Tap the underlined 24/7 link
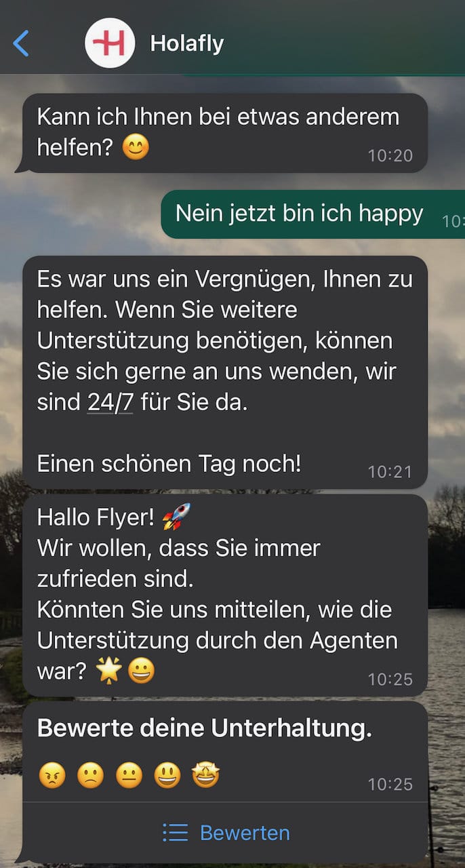This screenshot has width=465, height=868. click(110, 402)
